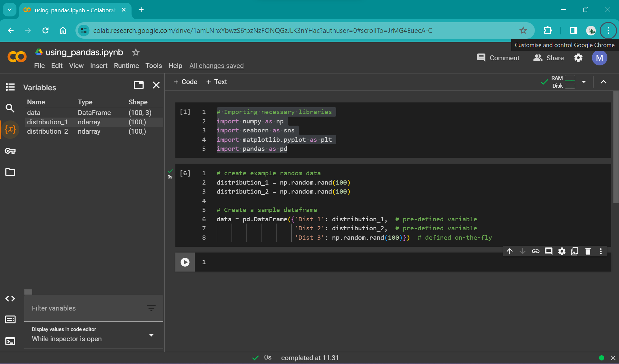Click the notebook vertical scrollbar

(x=616, y=147)
